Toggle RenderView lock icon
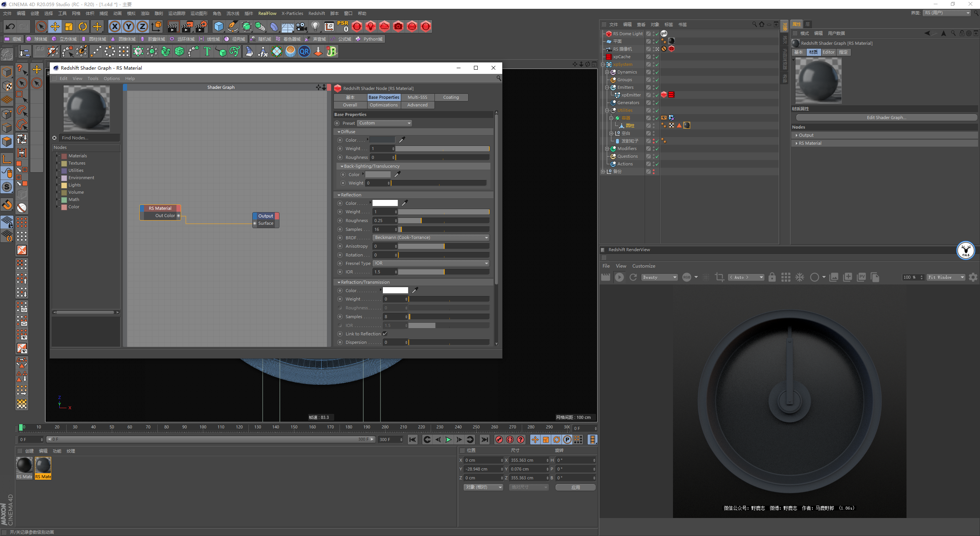Viewport: 980px width, 536px height. pyautogui.click(x=772, y=277)
